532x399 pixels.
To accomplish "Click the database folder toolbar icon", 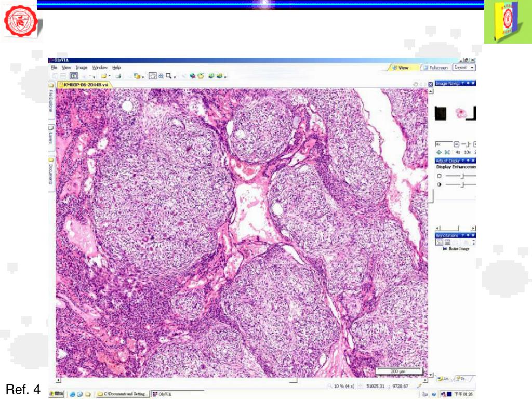I will (137, 76).
